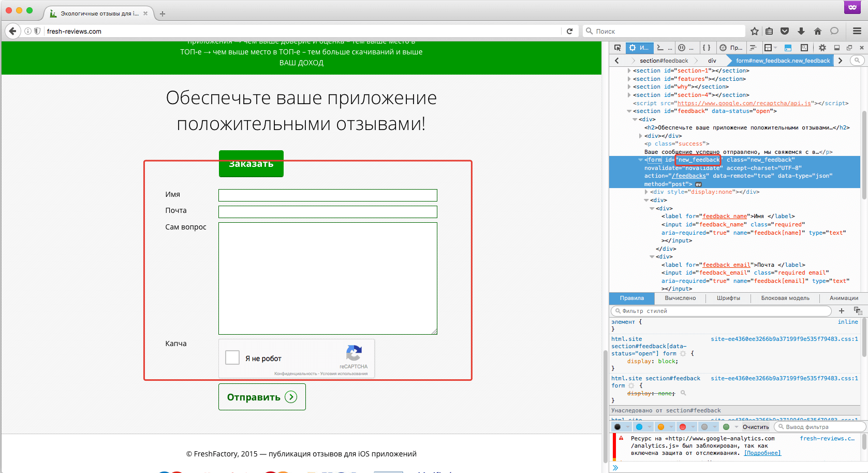Select section#feedback breadcrumb

coord(664,61)
